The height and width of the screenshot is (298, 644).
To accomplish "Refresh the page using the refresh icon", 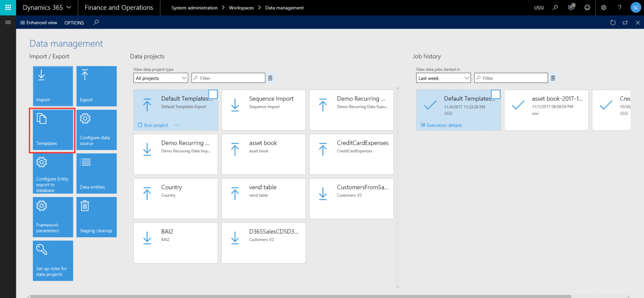I will click(x=613, y=23).
